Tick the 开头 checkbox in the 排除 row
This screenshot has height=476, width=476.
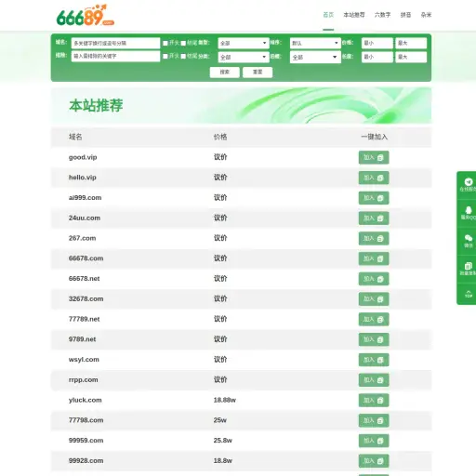click(165, 56)
